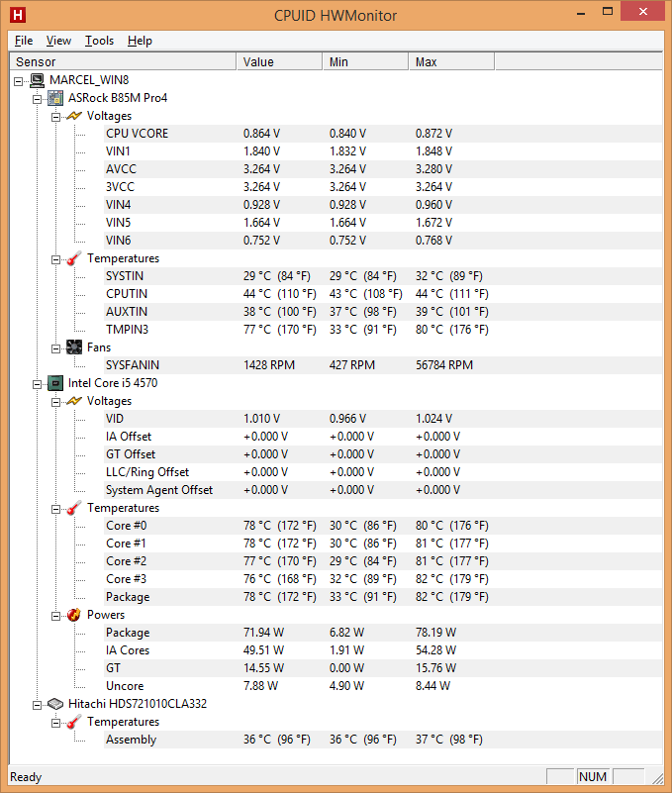Select the Core #3 temperature row

[383, 579]
